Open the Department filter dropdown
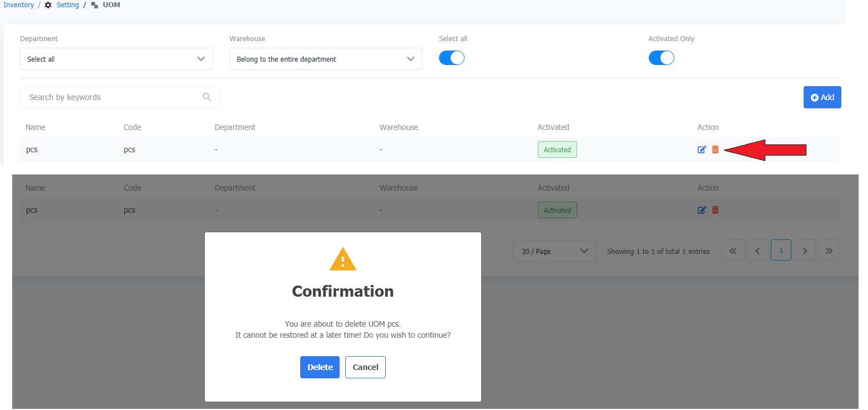Screen dimensions: 868x410 click(117, 59)
